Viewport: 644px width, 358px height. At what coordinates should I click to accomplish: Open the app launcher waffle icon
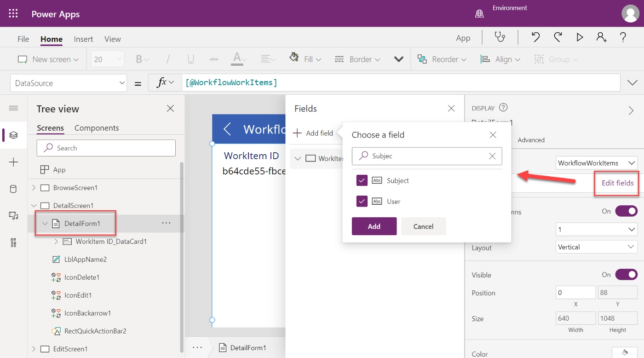click(x=13, y=13)
